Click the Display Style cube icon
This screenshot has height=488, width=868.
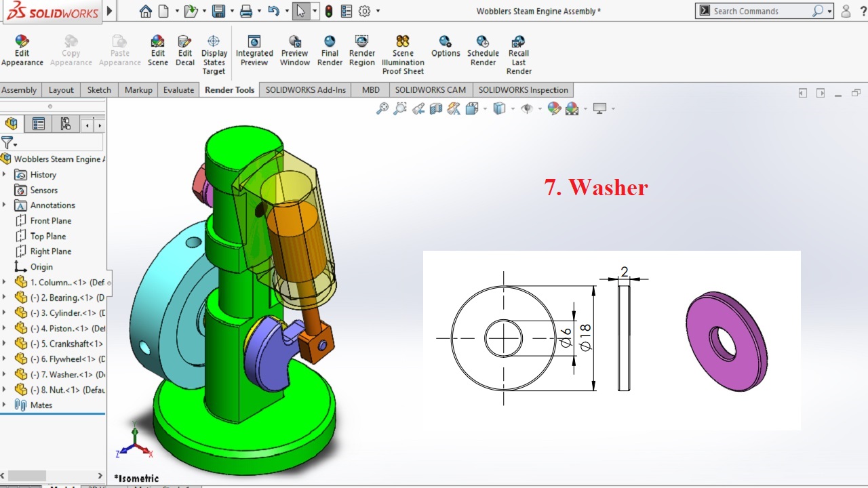(x=500, y=108)
